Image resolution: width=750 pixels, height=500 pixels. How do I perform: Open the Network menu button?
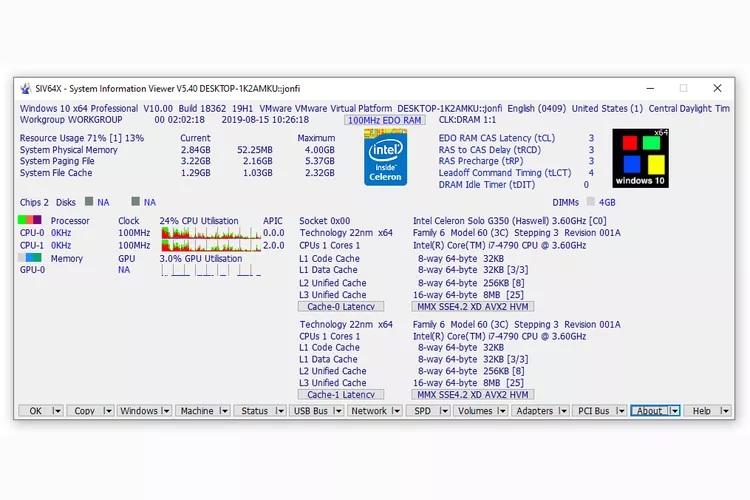coord(369,411)
